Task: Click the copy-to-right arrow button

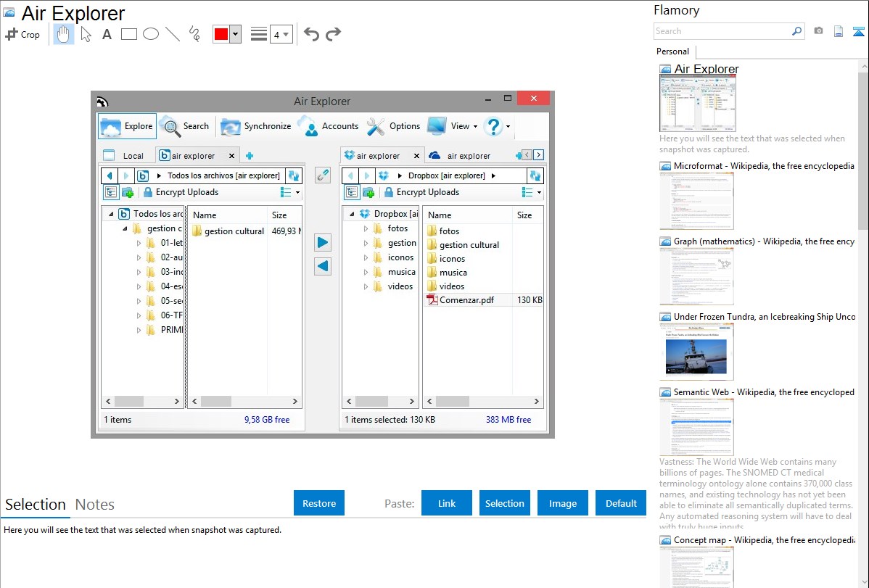Action: click(x=323, y=242)
